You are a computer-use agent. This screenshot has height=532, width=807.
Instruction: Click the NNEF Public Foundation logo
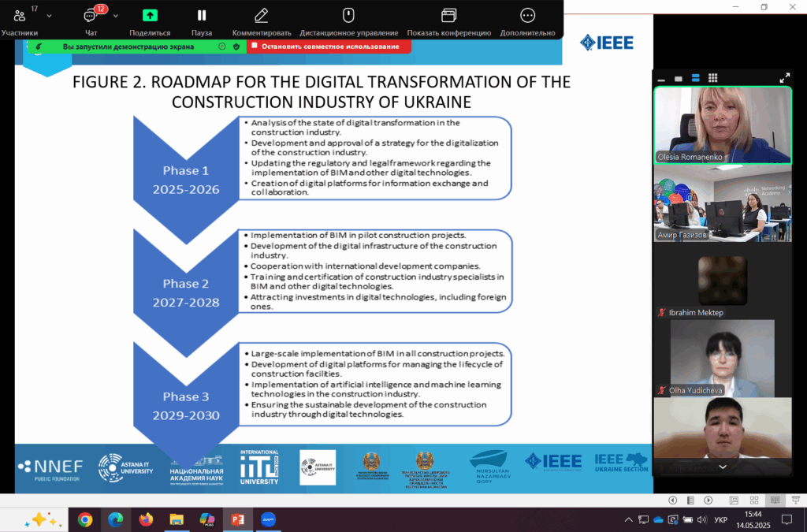50,469
